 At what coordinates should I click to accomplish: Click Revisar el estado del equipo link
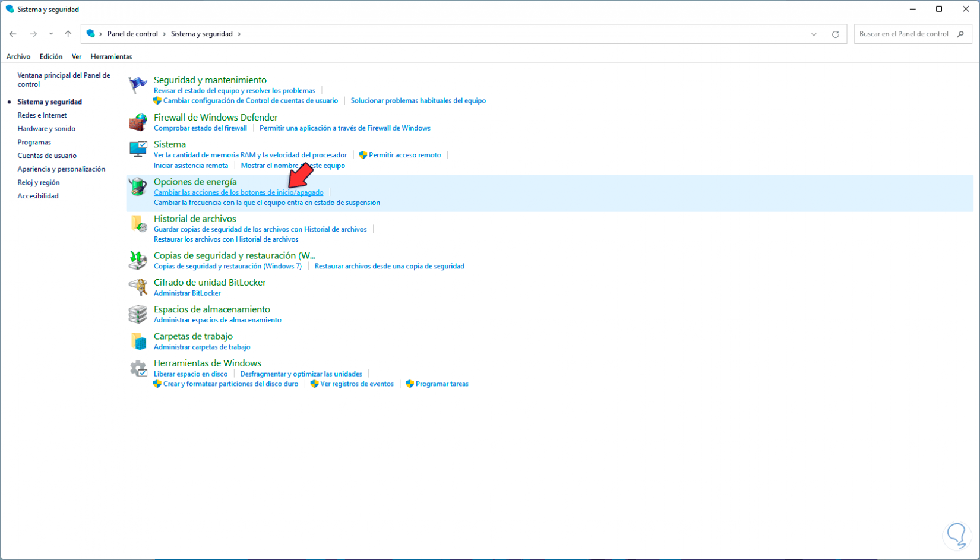(235, 91)
